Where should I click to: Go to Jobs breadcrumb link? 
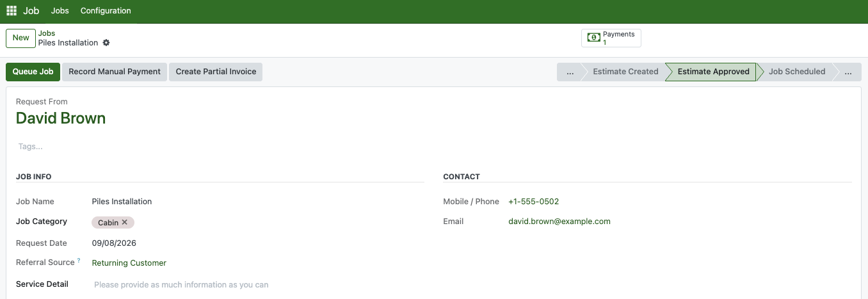pos(47,33)
